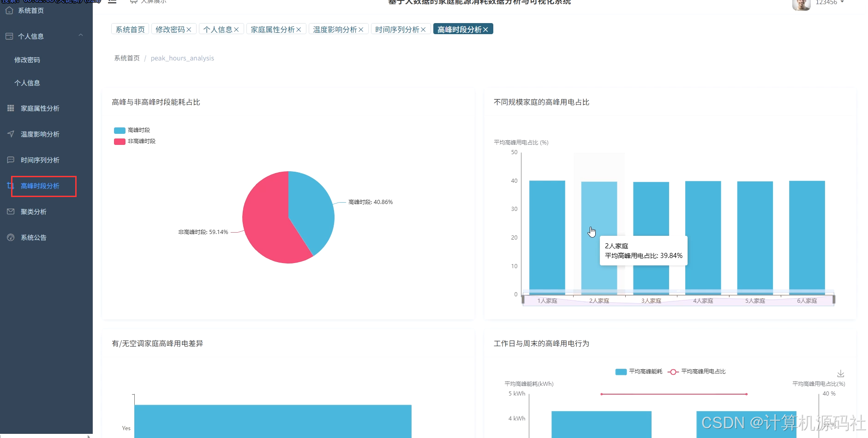Screen dimensions: 868x438
Task: Close the 家庭属性分析 tab
Action: (299, 30)
